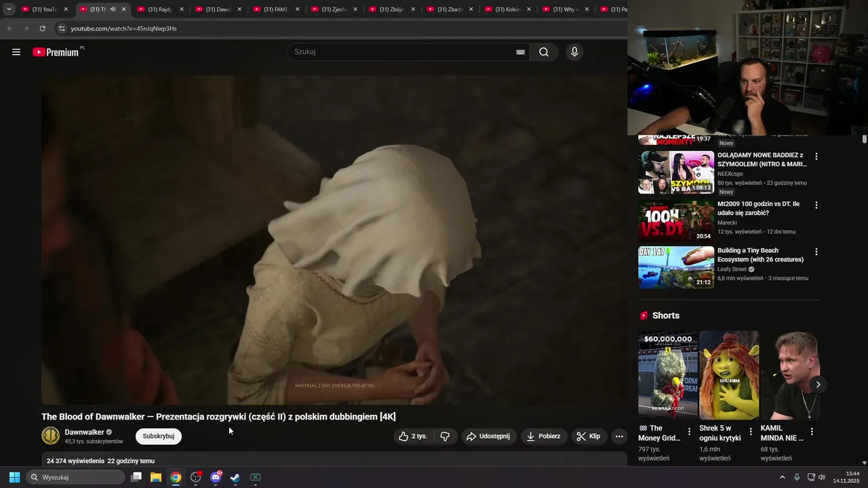
Task: Switch to the '(31) Zjecha' tab
Action: coord(334,9)
